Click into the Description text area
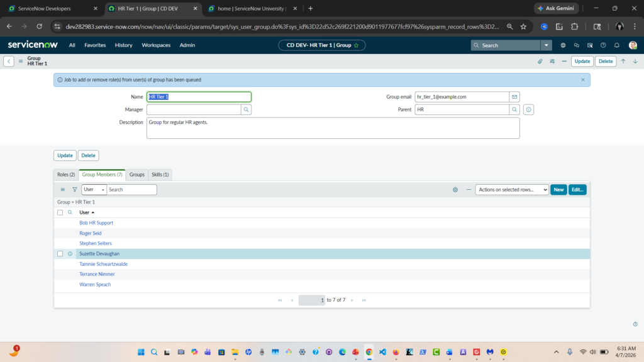644x362 pixels. 333,128
